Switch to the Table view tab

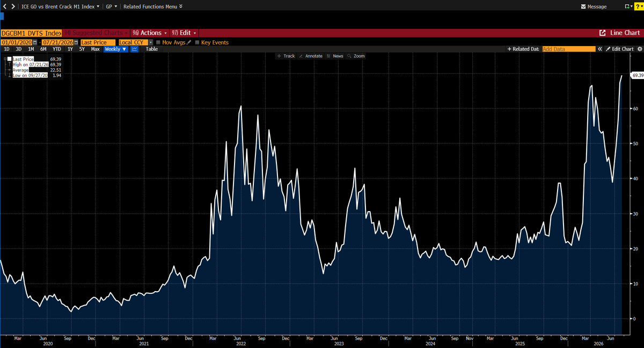click(152, 49)
